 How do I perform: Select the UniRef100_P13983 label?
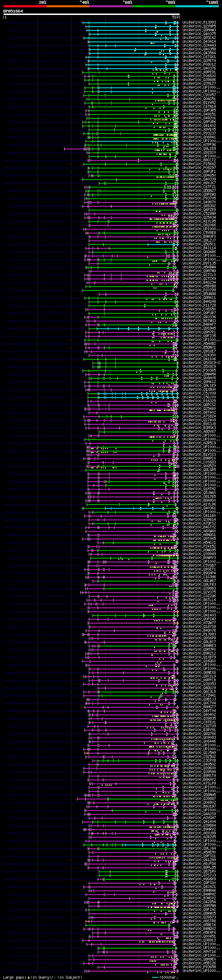199,634
